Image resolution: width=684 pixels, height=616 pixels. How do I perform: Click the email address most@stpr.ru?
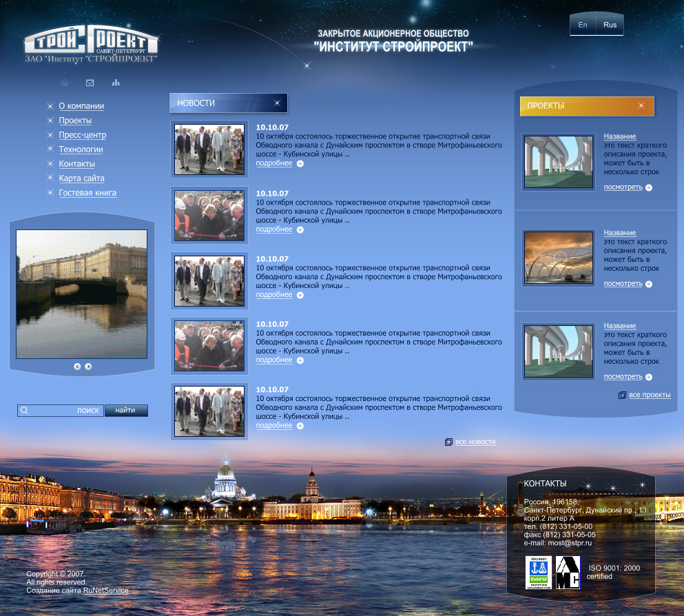[570, 543]
